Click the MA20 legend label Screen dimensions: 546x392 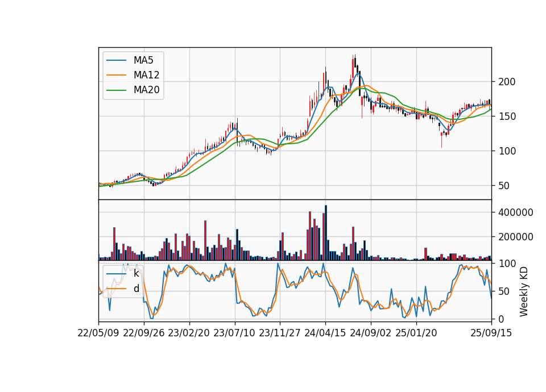point(146,90)
